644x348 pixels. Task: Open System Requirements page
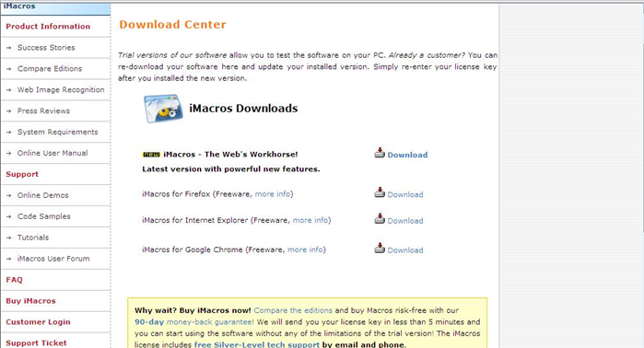pyautogui.click(x=57, y=133)
